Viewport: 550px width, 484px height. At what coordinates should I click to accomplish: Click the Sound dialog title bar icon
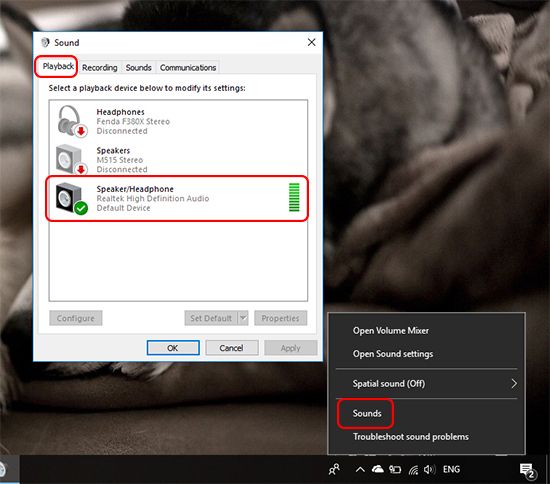pyautogui.click(x=45, y=42)
